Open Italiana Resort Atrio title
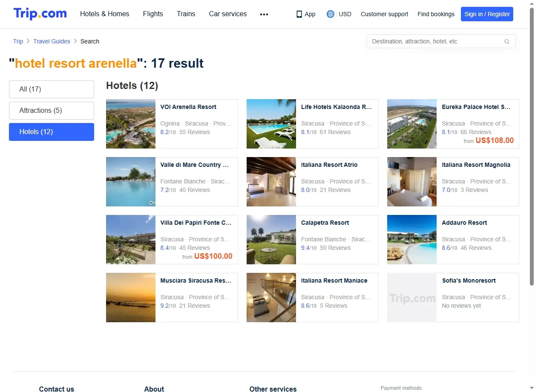 [x=329, y=165]
